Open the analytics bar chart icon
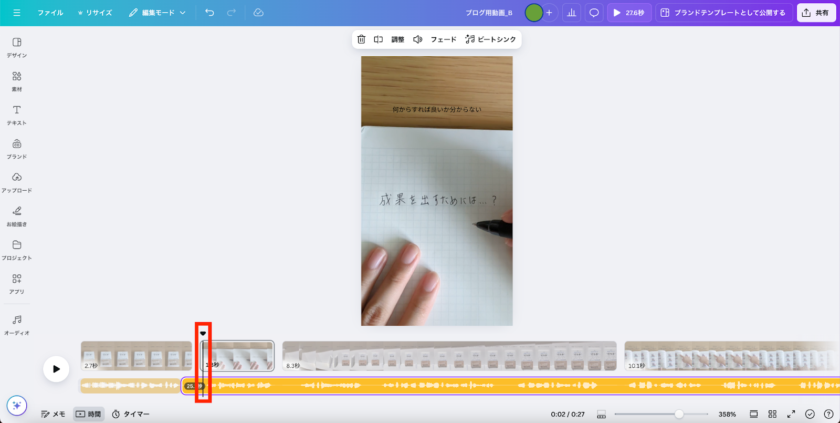 click(x=572, y=12)
